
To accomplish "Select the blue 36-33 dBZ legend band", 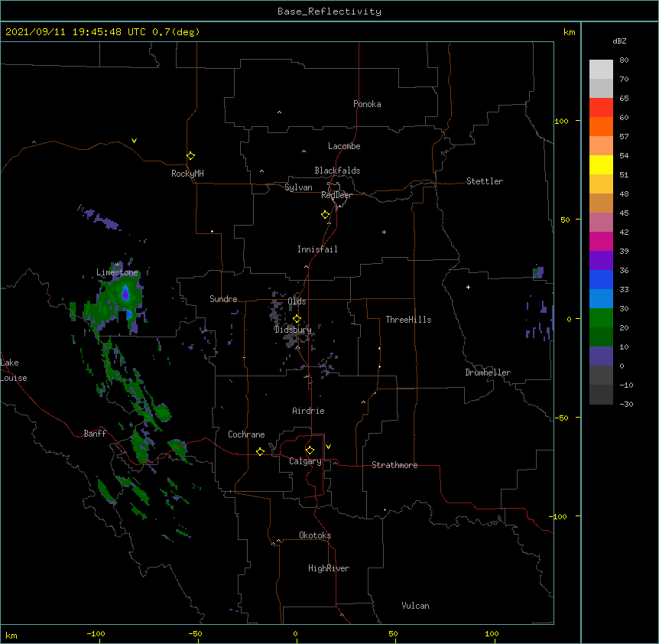I will click(601, 279).
